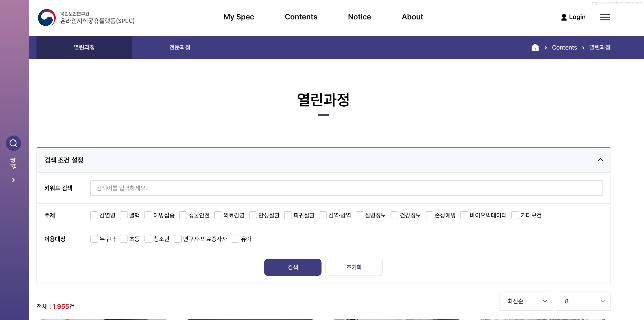
Task: Click the Login user icon
Action: [x=564, y=17]
